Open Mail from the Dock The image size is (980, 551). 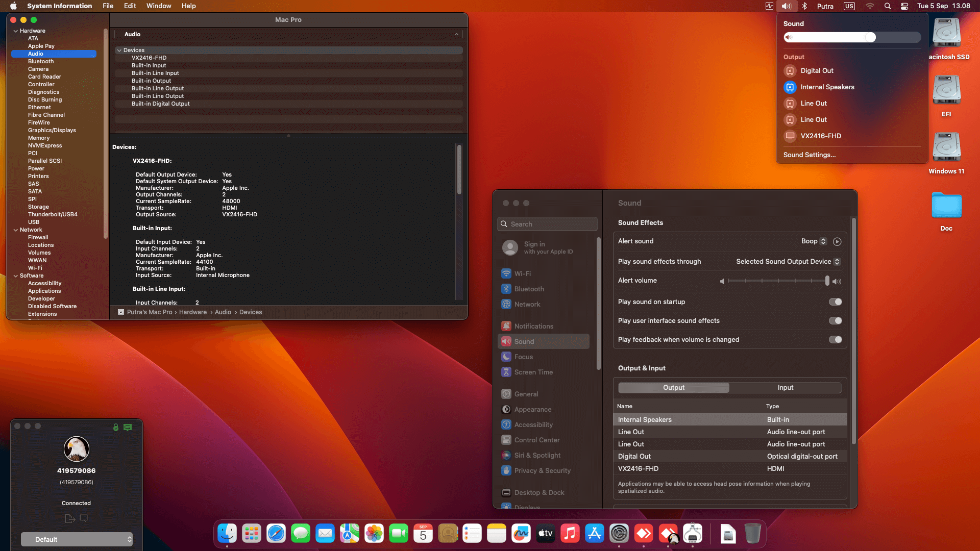[325, 534]
